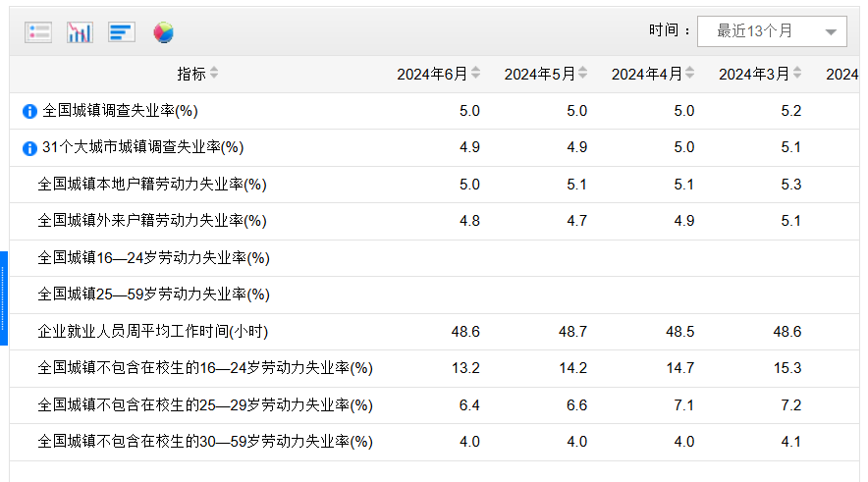868x482 pixels.
Task: Sort the 2024年5月 column
Action: 583,74
